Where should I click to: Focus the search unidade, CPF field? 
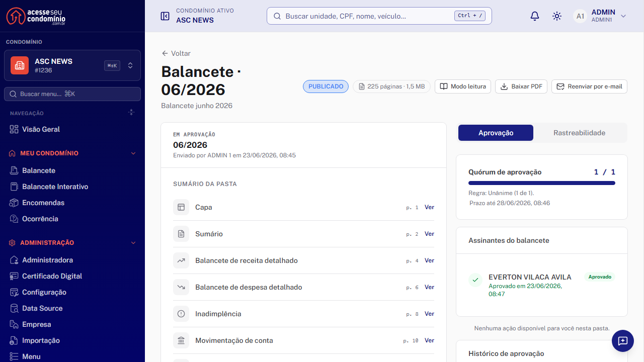(x=379, y=16)
